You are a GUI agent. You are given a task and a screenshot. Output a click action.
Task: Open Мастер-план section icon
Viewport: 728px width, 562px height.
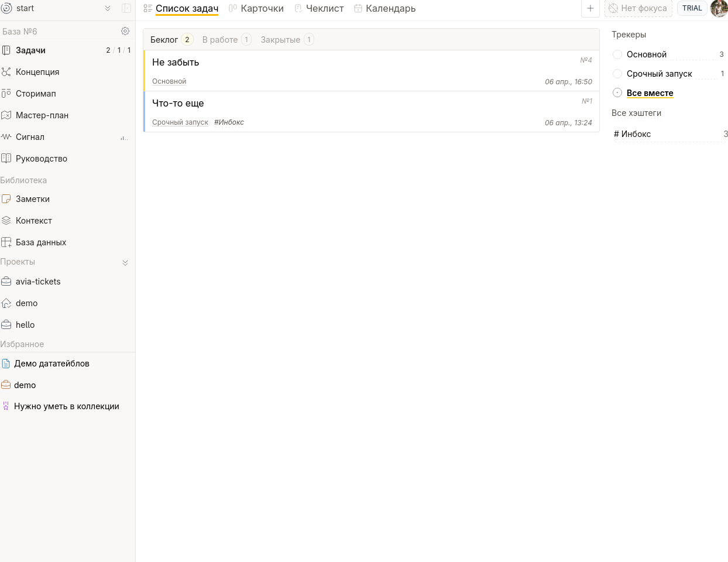[x=6, y=115]
